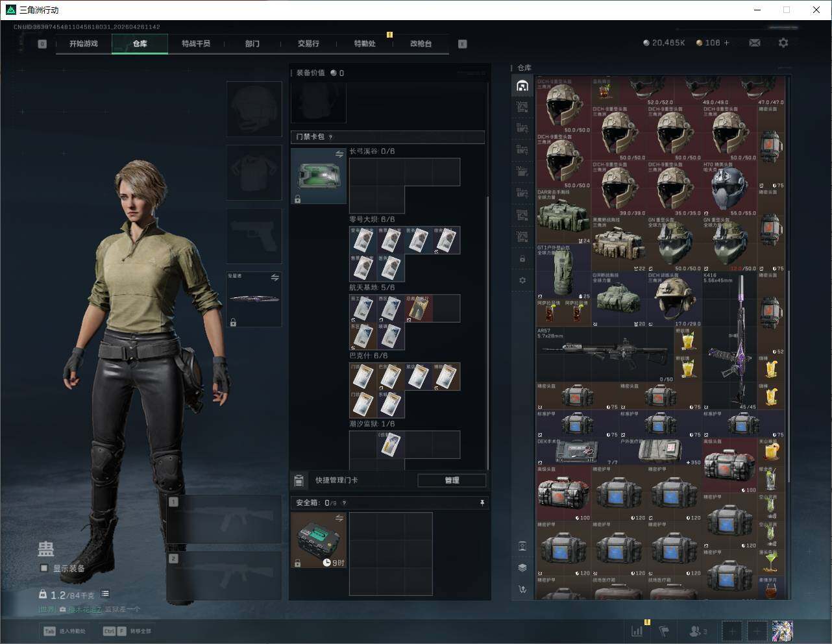Click the stacked layers icon in warehouse sidebar
832x644 pixels.
point(522,567)
